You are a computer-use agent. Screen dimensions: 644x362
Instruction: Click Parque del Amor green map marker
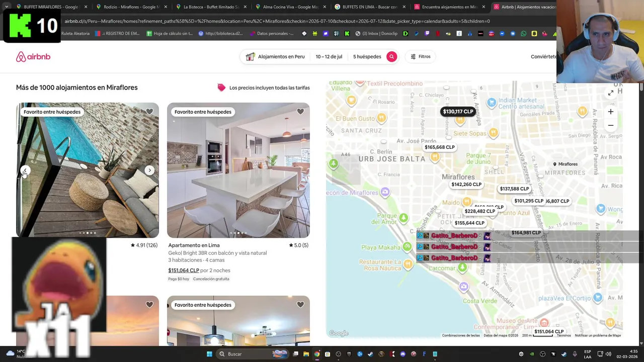pos(404,218)
